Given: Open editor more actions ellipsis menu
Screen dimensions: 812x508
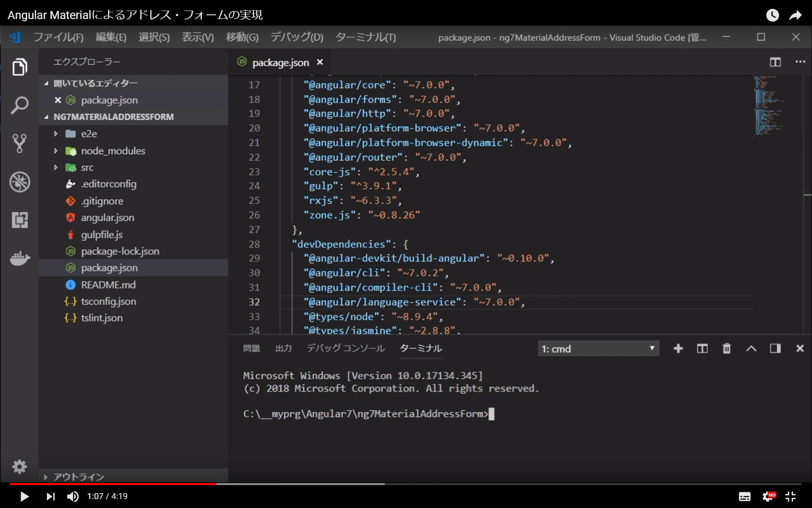Looking at the screenshot, I should click(800, 62).
